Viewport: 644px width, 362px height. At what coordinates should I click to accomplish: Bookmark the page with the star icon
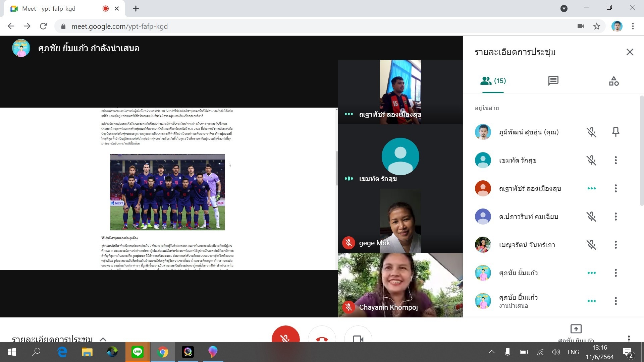pyautogui.click(x=596, y=26)
